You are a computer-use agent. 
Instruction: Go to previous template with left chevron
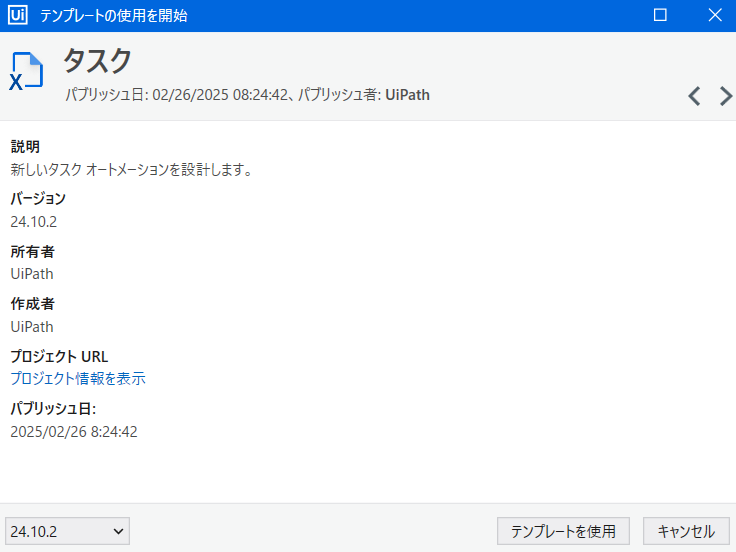694,96
